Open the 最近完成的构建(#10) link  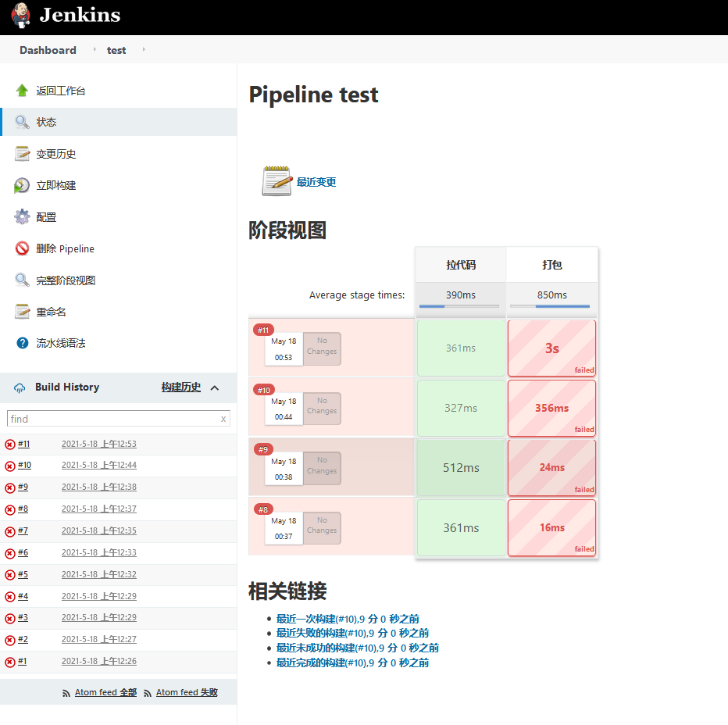(352, 662)
